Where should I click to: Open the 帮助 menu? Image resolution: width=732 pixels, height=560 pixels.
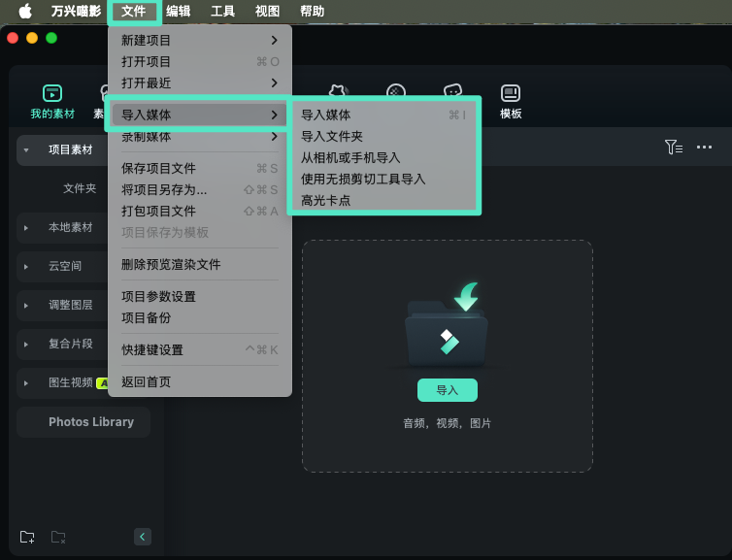[313, 11]
